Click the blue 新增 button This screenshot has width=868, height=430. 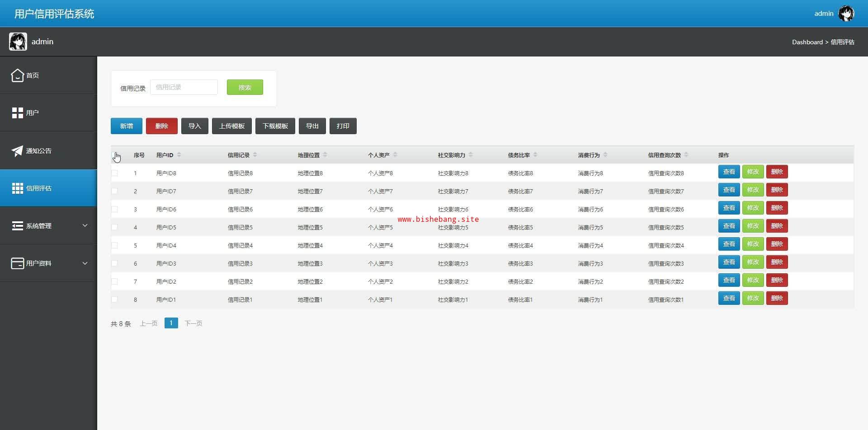coord(127,126)
